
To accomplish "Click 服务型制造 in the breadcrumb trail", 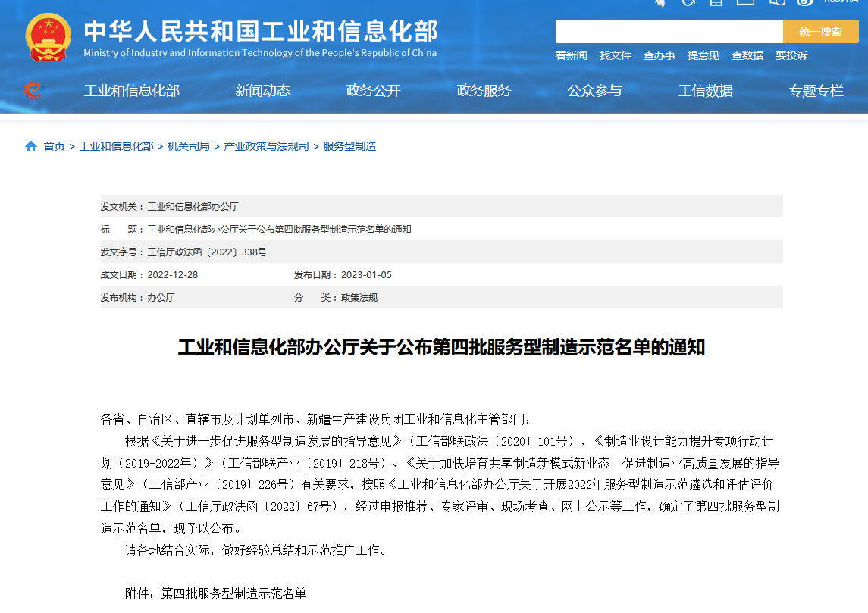I will (x=349, y=146).
